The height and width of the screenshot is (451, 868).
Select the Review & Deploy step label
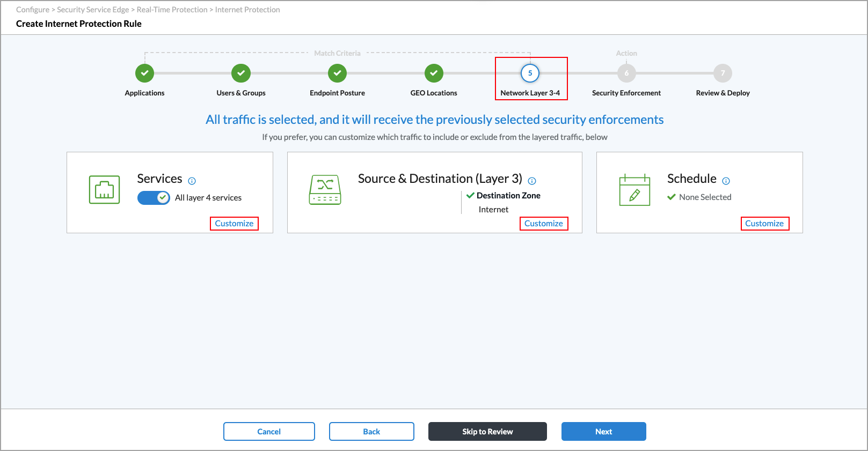[723, 93]
